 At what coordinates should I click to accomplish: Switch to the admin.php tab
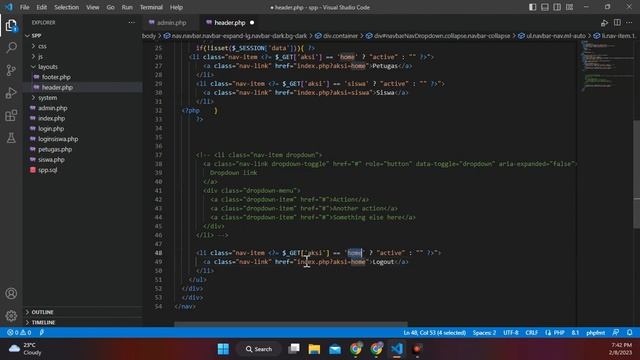(x=171, y=23)
